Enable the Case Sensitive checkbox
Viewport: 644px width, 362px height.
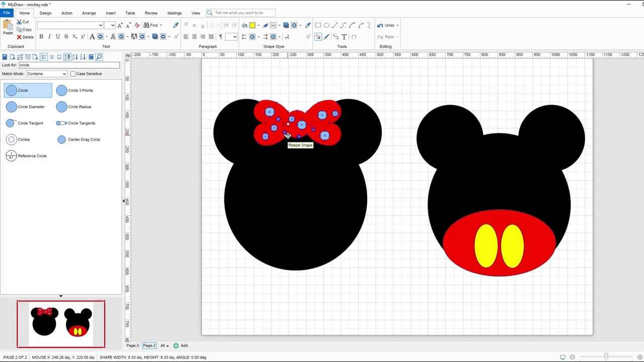tap(72, 74)
